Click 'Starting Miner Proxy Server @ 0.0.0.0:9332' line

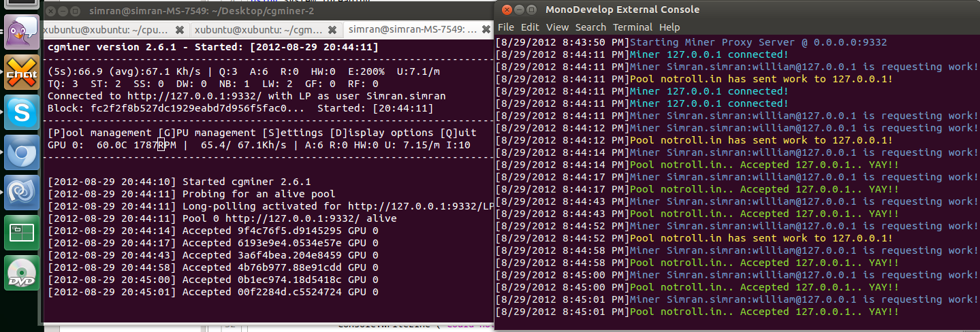pyautogui.click(x=691, y=42)
